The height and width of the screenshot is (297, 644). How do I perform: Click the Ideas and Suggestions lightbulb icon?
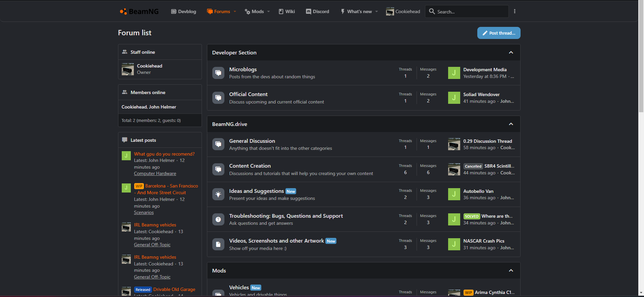[218, 194]
